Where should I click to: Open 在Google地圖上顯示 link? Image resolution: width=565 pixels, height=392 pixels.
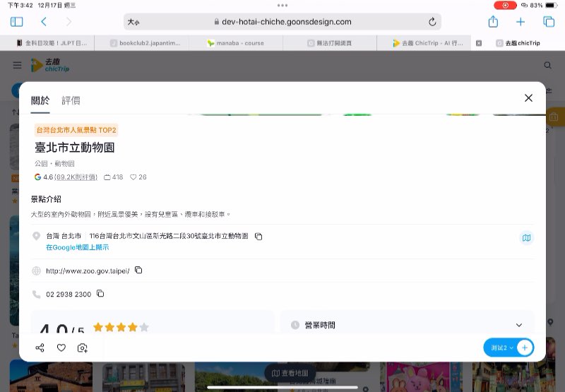[x=77, y=247]
